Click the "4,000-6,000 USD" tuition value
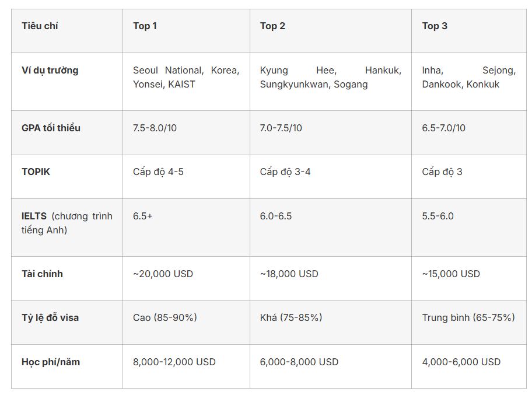 click(x=461, y=362)
